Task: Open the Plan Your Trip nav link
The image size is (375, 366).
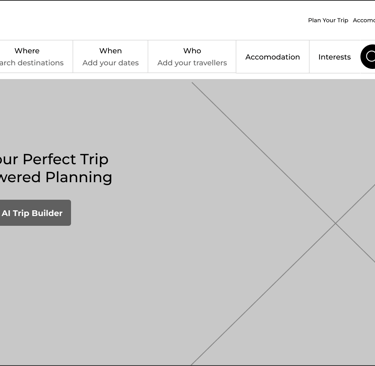Action: click(328, 20)
